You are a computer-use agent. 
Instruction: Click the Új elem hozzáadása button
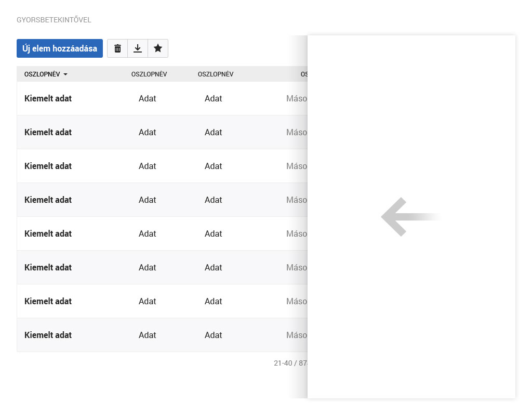tap(60, 48)
